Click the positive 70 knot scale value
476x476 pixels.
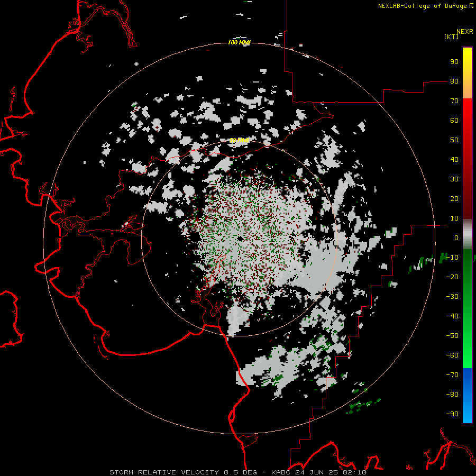[454, 101]
